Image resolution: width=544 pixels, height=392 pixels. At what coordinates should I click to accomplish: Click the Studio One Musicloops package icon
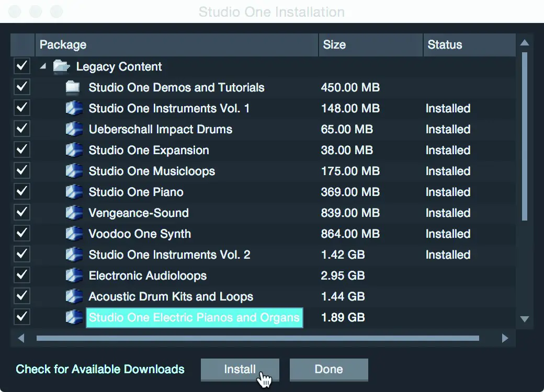74,171
